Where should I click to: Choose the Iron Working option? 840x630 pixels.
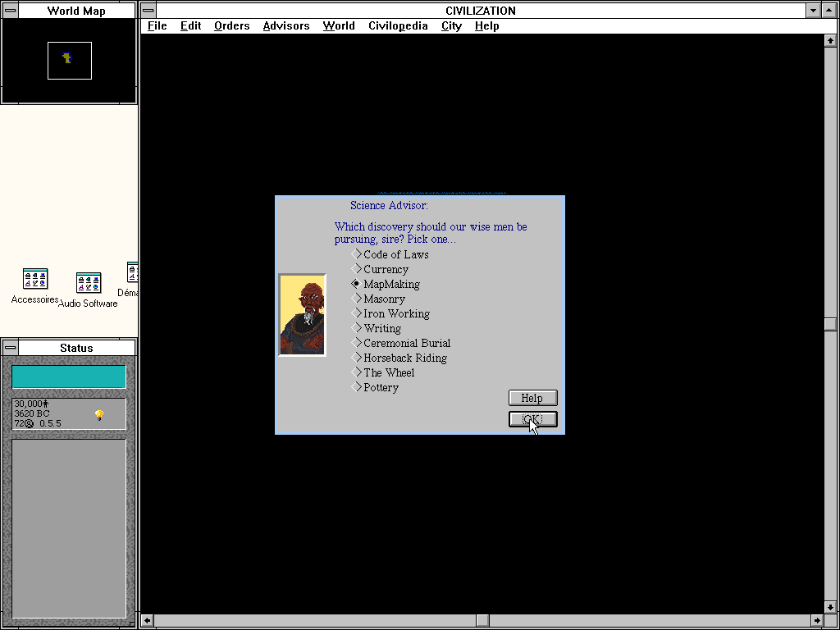(x=390, y=313)
